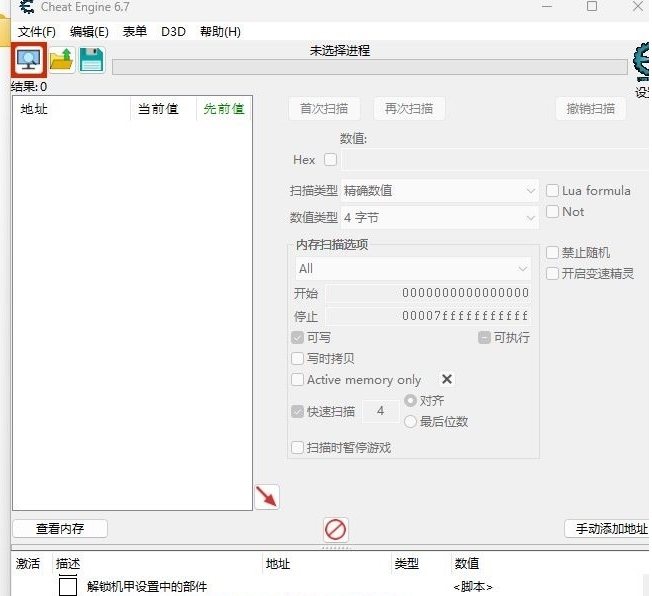Viewport: 652px width, 596px height.
Task: Enable the 写时拷贝 checkbox
Action: (297, 358)
